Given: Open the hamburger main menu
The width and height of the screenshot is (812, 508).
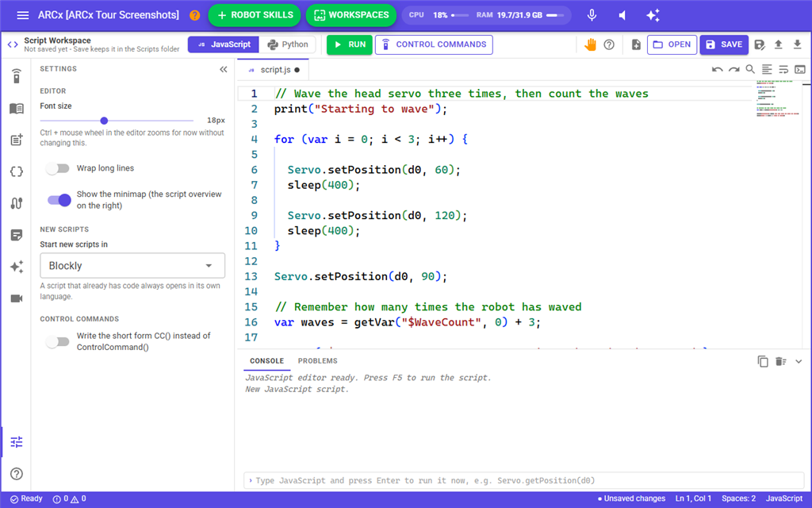Looking at the screenshot, I should [23, 15].
